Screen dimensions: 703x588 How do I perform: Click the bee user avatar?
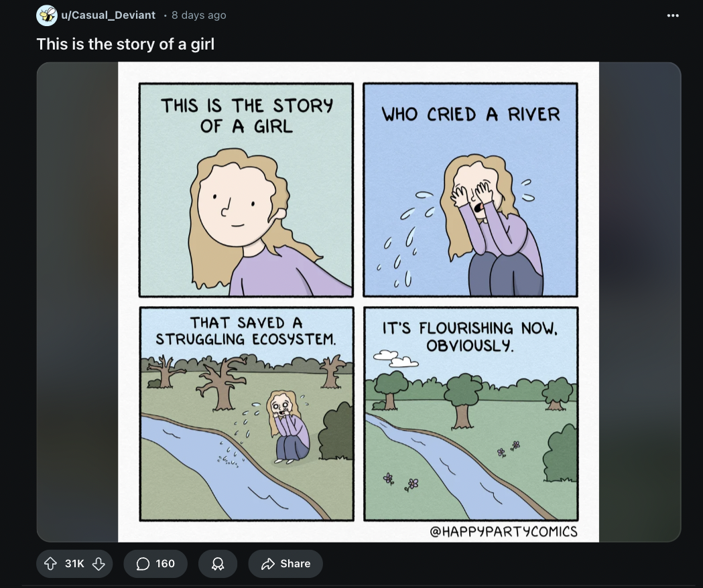click(x=47, y=15)
